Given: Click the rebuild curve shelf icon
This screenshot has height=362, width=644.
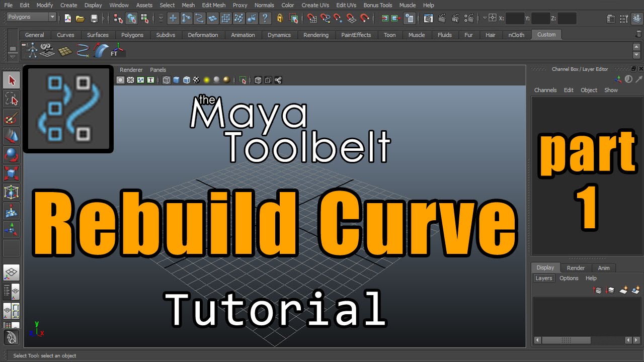Looking at the screenshot, I should pyautogui.click(x=83, y=50).
